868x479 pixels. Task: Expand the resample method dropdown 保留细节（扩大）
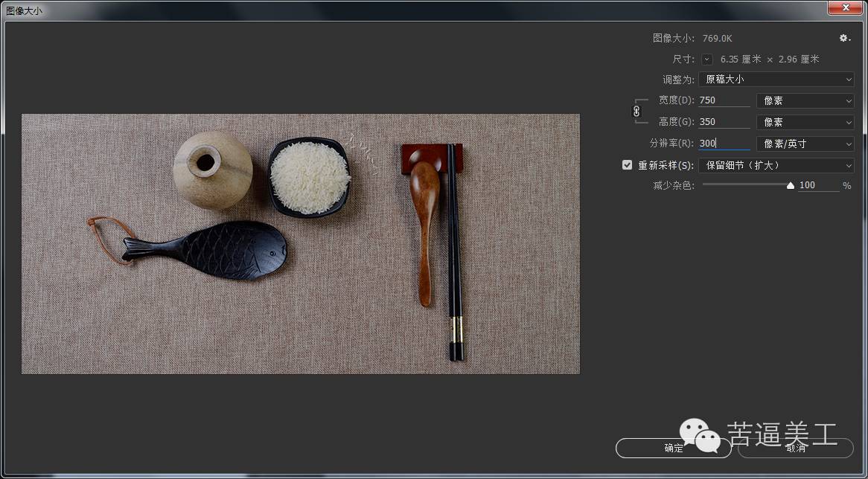(776, 165)
